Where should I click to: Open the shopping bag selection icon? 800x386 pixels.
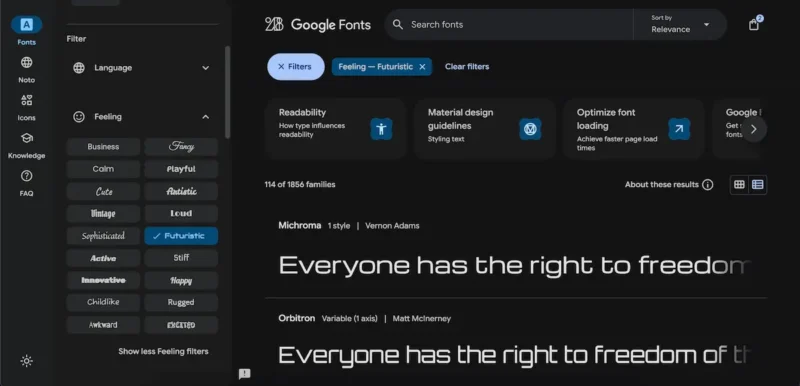pyautogui.click(x=754, y=24)
